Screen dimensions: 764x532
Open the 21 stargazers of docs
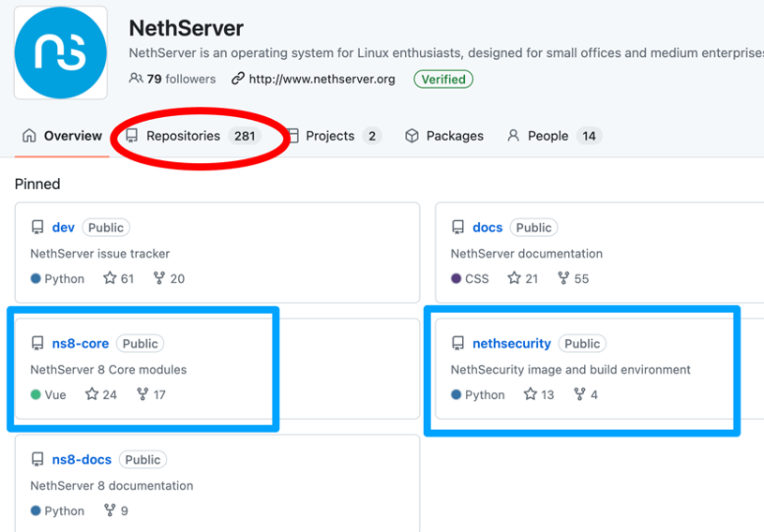coord(523,278)
